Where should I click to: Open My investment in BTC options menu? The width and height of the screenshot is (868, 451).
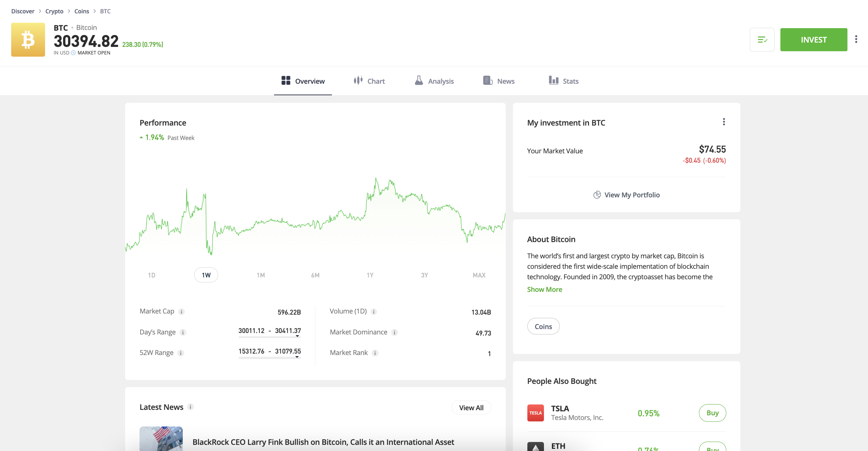click(724, 122)
